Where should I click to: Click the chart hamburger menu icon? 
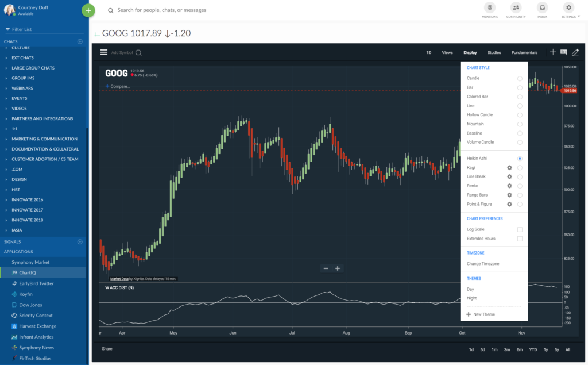point(104,52)
